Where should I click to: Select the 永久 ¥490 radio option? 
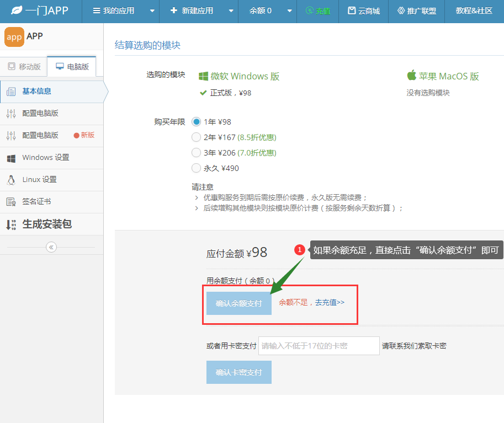pos(196,168)
